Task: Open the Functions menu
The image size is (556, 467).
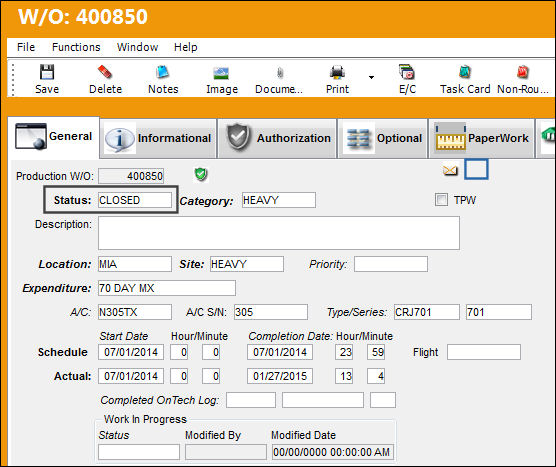Action: coord(76,47)
